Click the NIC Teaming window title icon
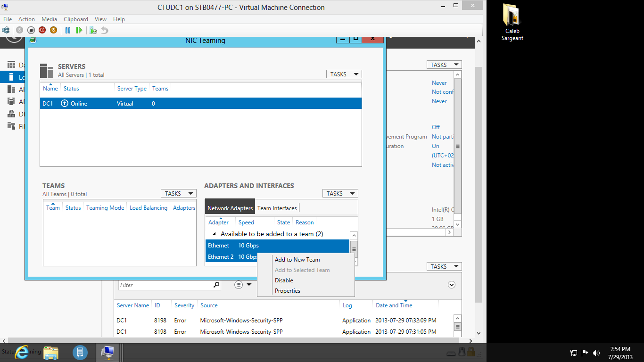 33,40
